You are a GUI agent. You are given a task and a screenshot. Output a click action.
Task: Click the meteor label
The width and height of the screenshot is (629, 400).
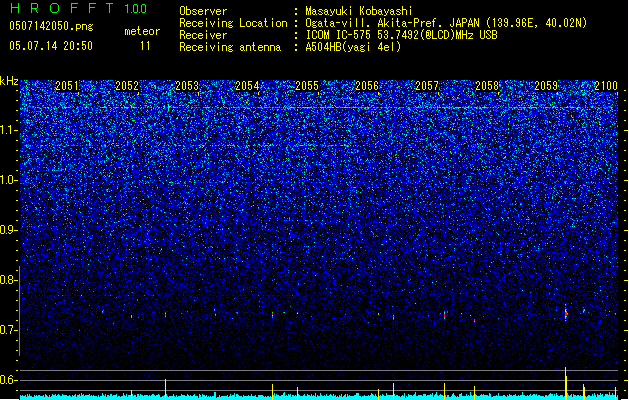point(142,31)
